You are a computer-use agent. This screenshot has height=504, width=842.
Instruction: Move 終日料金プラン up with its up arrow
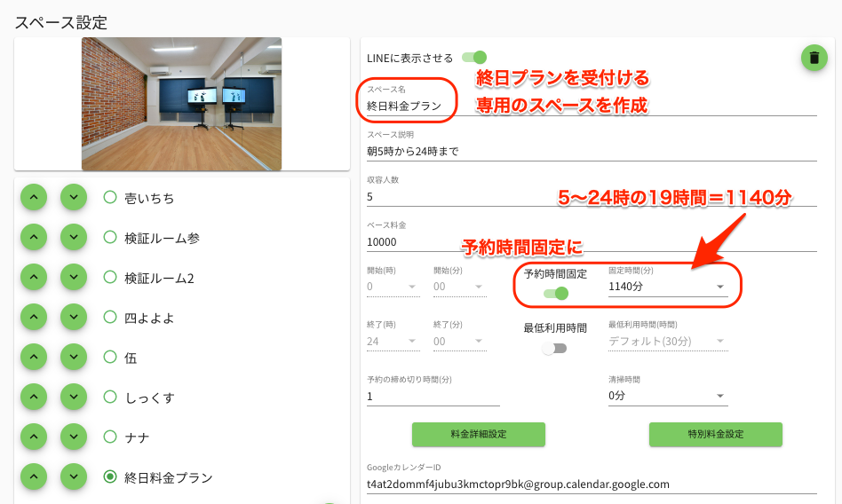pos(33,477)
